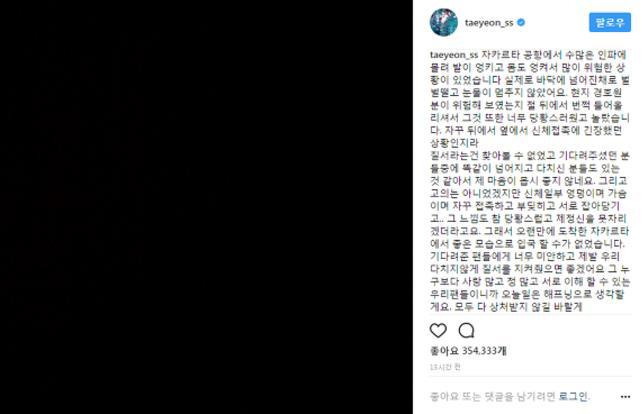Open the three-dot more options menu

click(x=625, y=396)
